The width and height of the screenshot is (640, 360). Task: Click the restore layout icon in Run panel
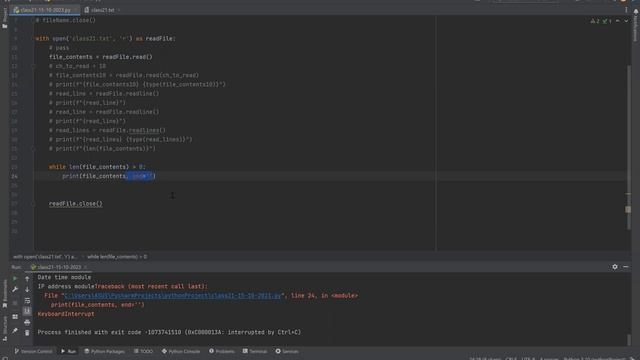coord(15,317)
